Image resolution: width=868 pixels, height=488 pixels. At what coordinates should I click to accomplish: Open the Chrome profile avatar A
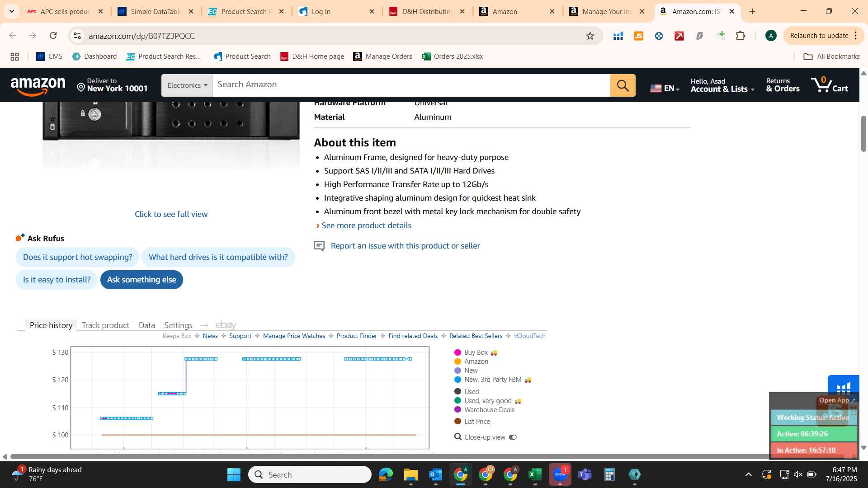[x=771, y=36]
